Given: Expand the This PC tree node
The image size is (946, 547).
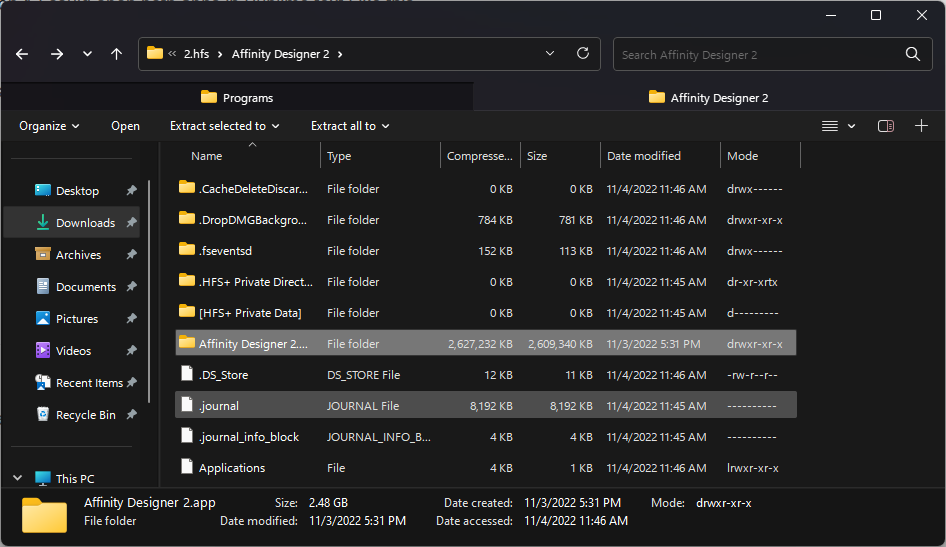Looking at the screenshot, I should pyautogui.click(x=18, y=479).
